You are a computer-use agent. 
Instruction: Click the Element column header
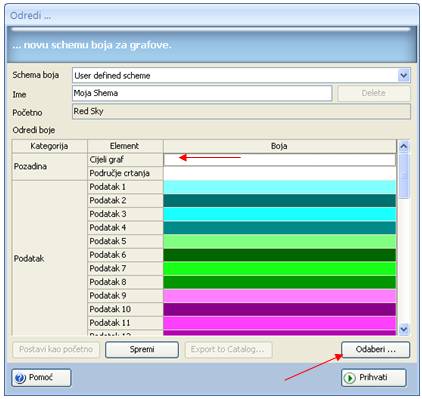[125, 146]
